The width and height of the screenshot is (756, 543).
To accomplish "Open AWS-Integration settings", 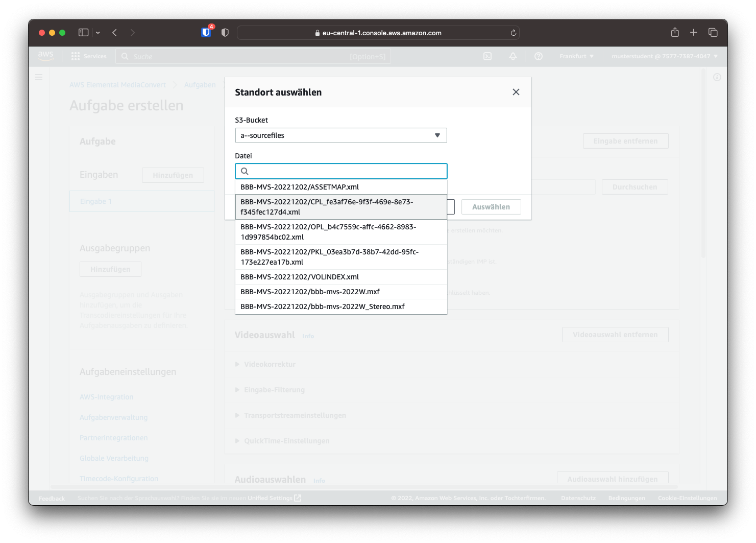I will [106, 397].
